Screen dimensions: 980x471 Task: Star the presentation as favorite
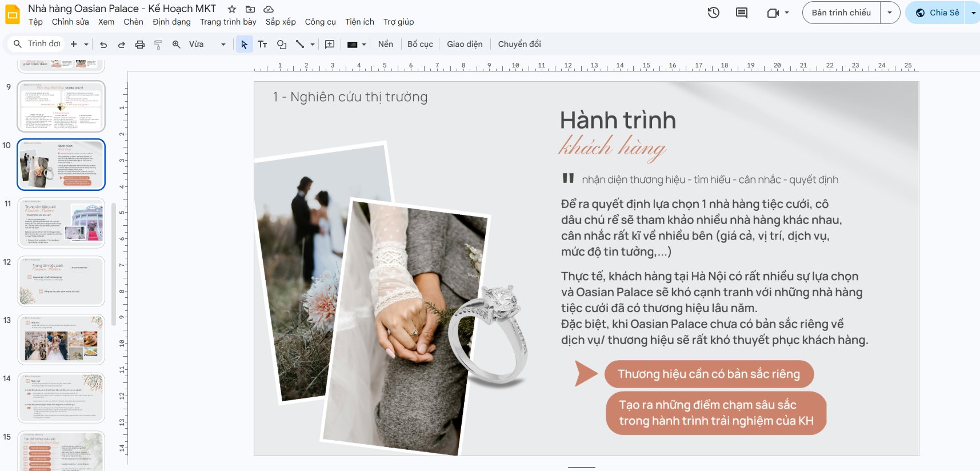(x=232, y=9)
